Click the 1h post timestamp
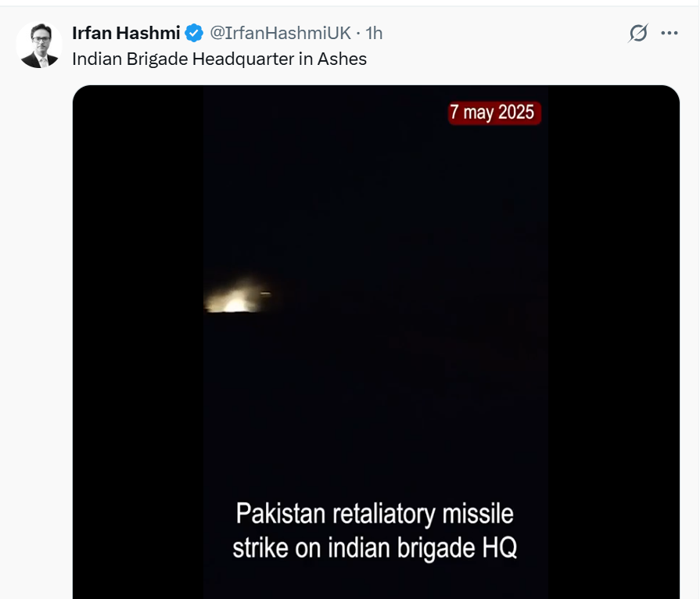 (x=374, y=33)
